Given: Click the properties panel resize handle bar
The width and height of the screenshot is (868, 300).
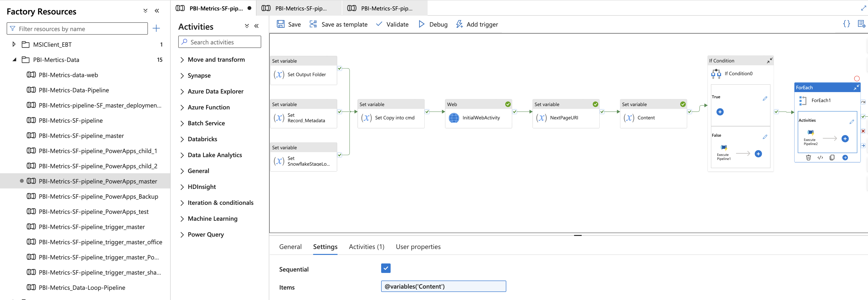Looking at the screenshot, I should (578, 235).
